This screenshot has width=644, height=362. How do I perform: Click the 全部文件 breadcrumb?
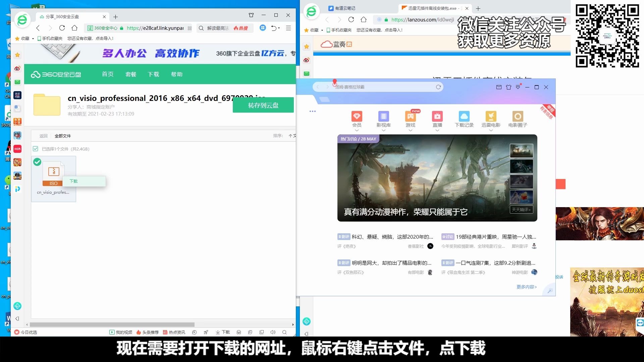pyautogui.click(x=63, y=136)
